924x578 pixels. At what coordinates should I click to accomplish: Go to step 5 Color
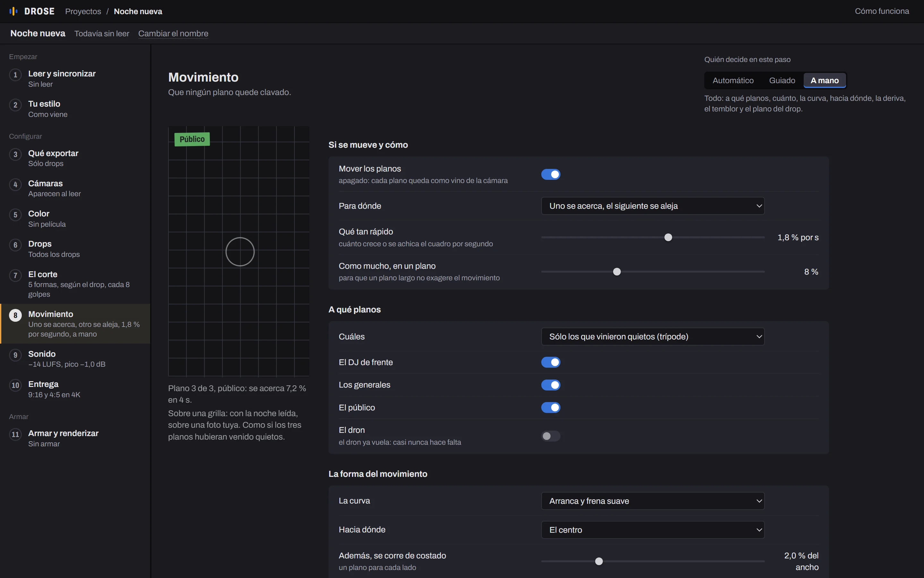tap(75, 219)
